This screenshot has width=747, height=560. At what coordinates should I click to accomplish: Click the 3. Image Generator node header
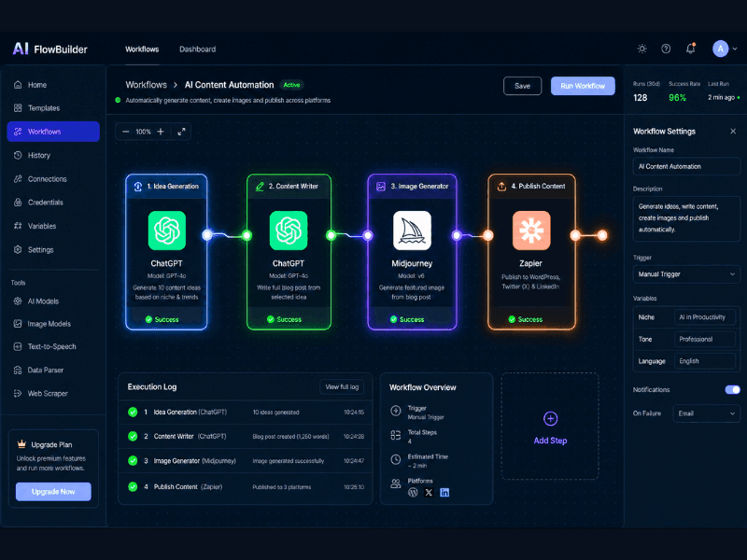412,186
